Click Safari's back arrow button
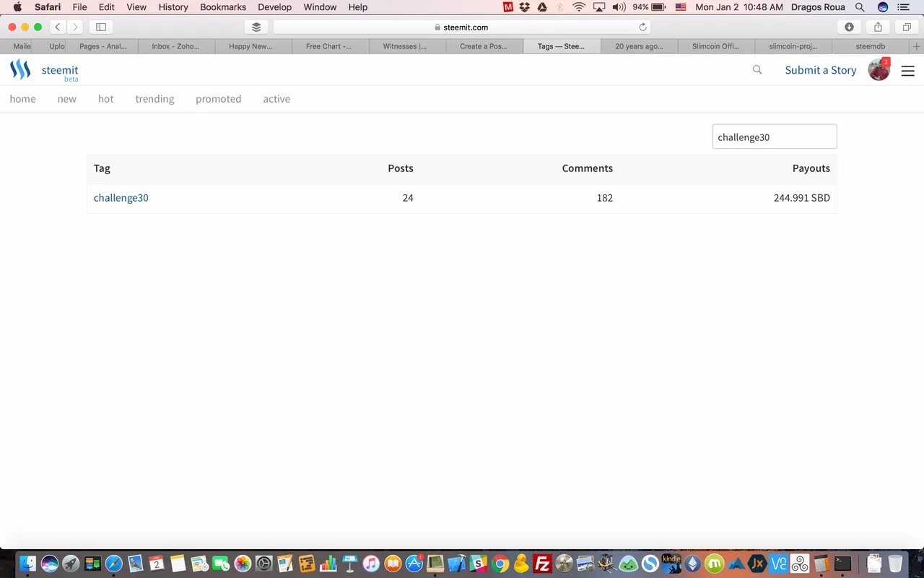Image resolution: width=924 pixels, height=578 pixels. (58, 27)
